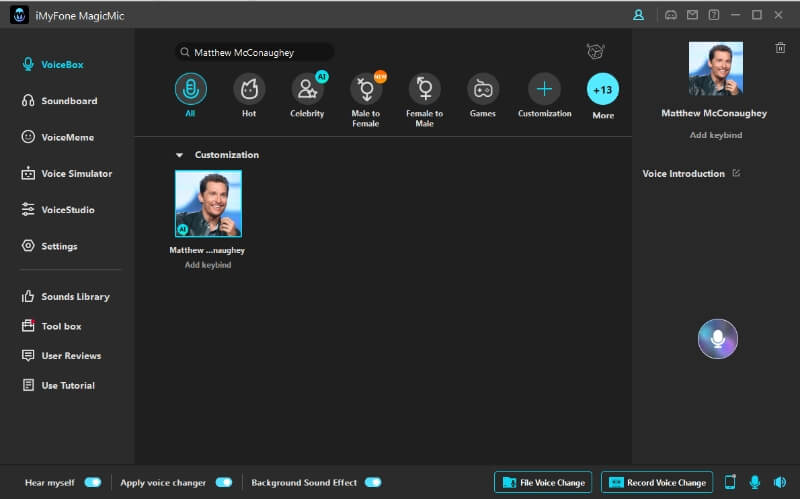
Task: Click the round microphone button
Action: (717, 339)
